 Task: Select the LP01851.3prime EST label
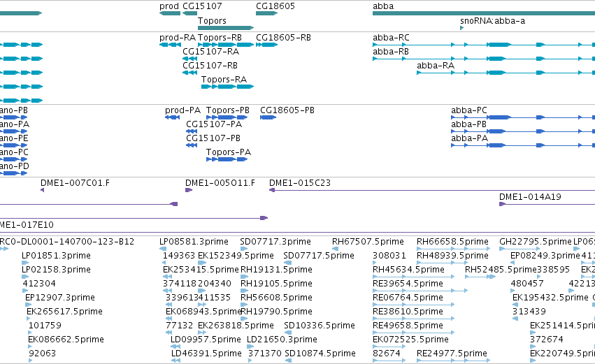[x=56, y=256]
